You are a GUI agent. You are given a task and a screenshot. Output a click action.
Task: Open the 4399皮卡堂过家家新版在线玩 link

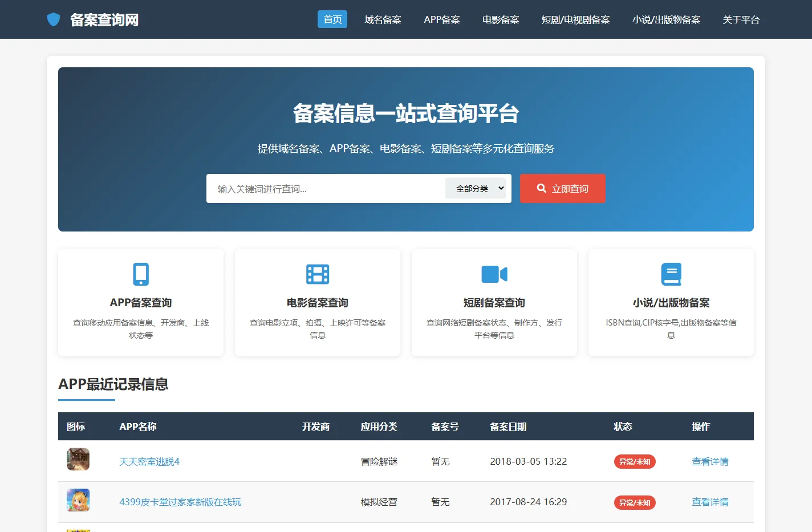(180, 502)
